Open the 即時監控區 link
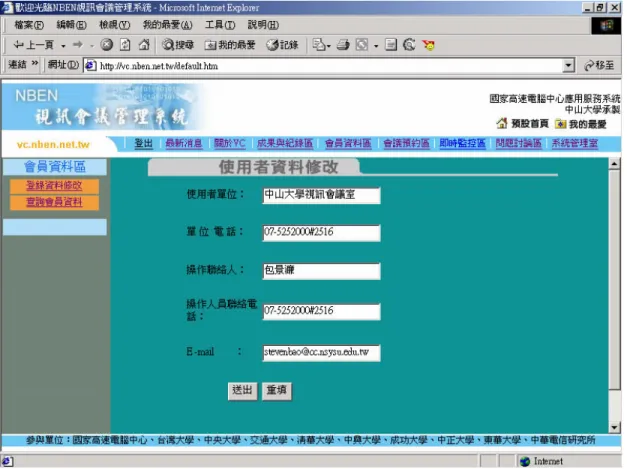Viewport: 627px width, 469px height. click(x=462, y=143)
